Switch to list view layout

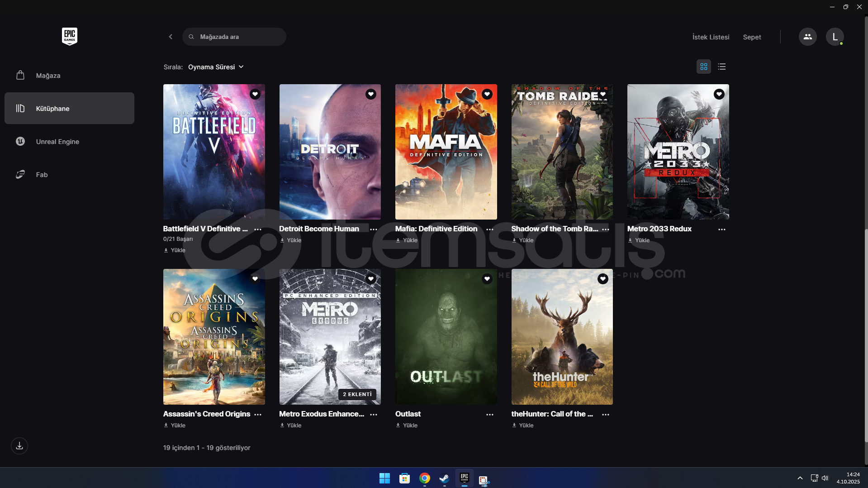pyautogui.click(x=722, y=67)
